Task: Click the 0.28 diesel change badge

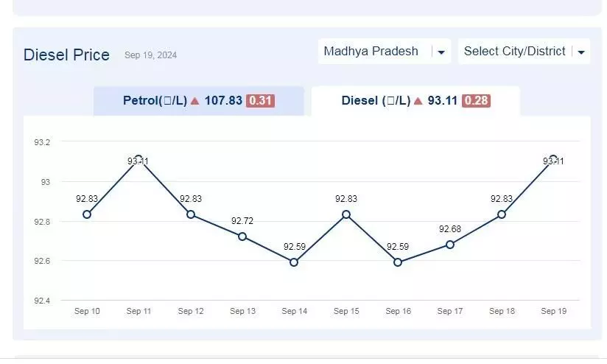Action: (x=476, y=101)
